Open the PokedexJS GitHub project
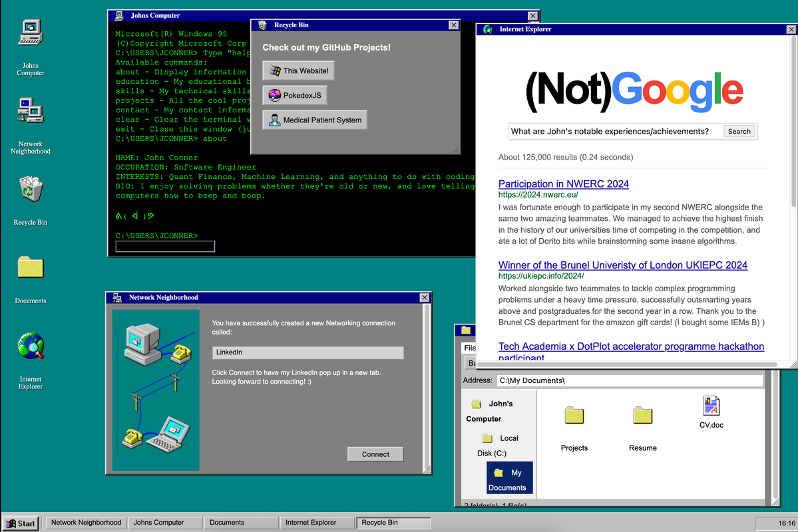This screenshot has height=532, width=798. [x=296, y=95]
